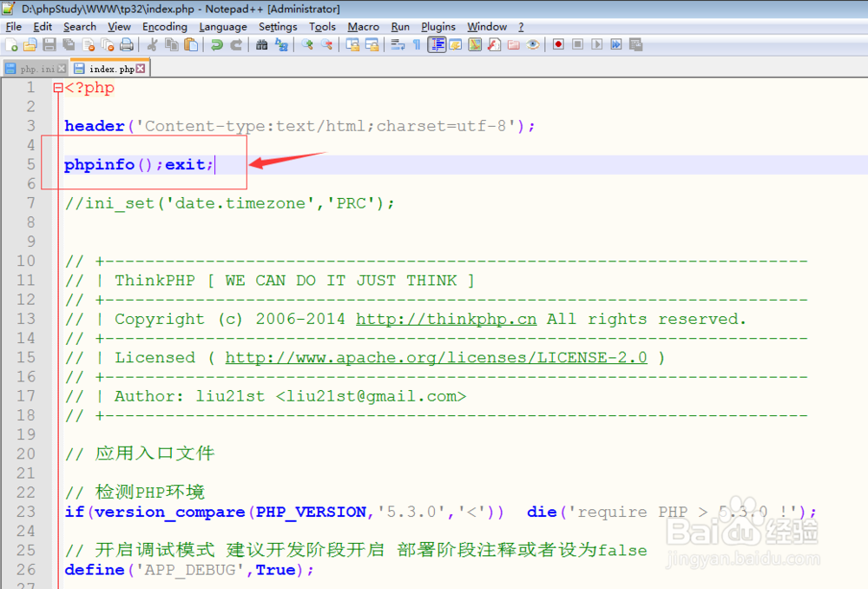Viewport: 868px width, 589px height.
Task: Click the Synchronize Horizontal Scrolling icon
Action: pyautogui.click(x=372, y=45)
